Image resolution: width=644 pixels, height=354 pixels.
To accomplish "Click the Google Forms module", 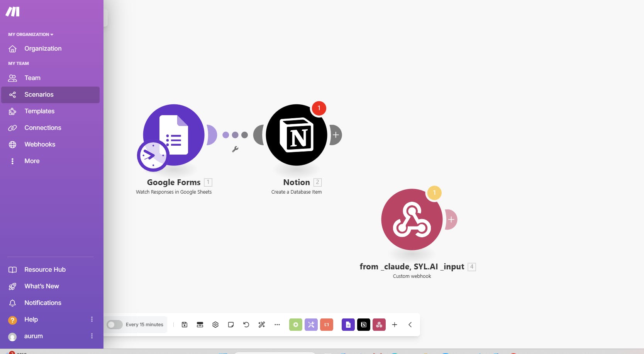I will click(174, 134).
